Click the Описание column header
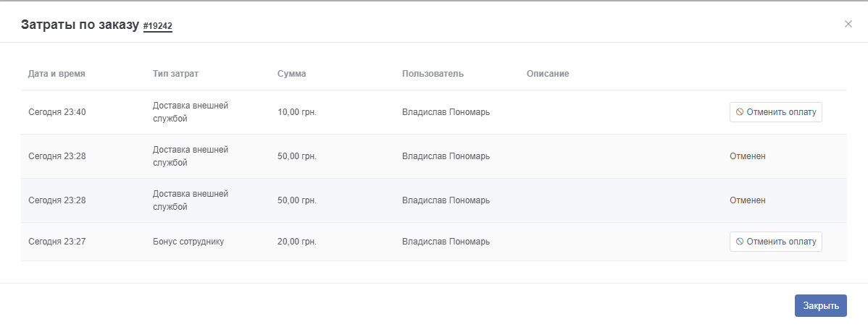Screen dimensions: 868x327 point(548,74)
